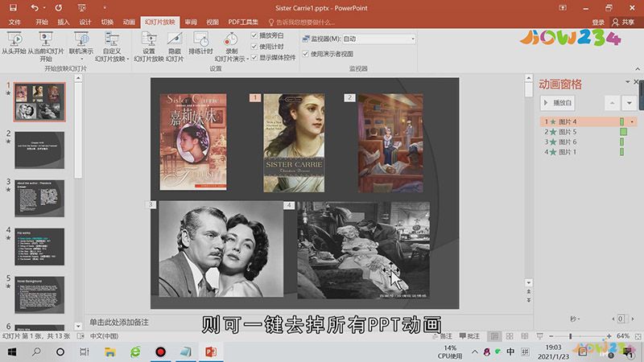The image size is (644, 362).
Task: Click slide editor scroll-down arrow
Action: (x=529, y=283)
